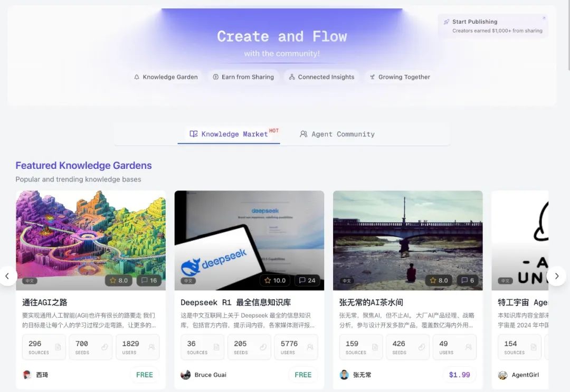The image size is (570, 392).
Task: Click the author name Bruce Guai
Action: 211,375
